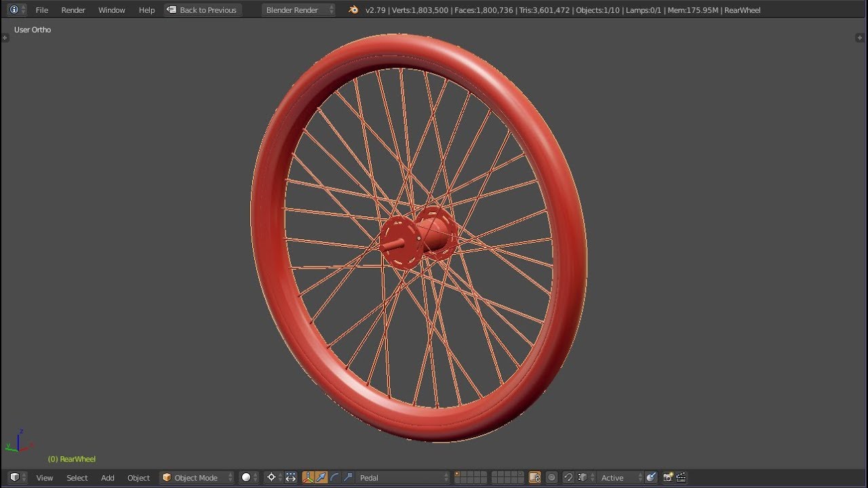Select the wheel hub in viewport
This screenshot has height=488, width=868.
pos(418,239)
